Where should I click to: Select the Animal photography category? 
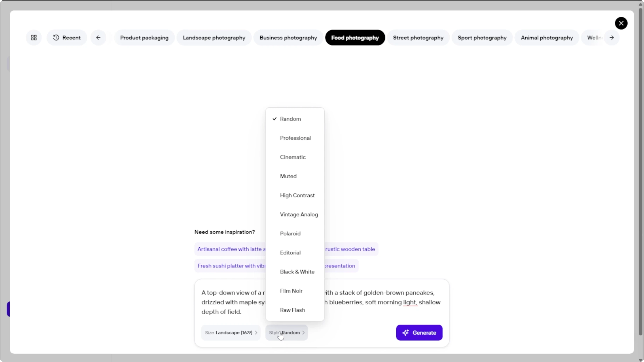pos(547,37)
